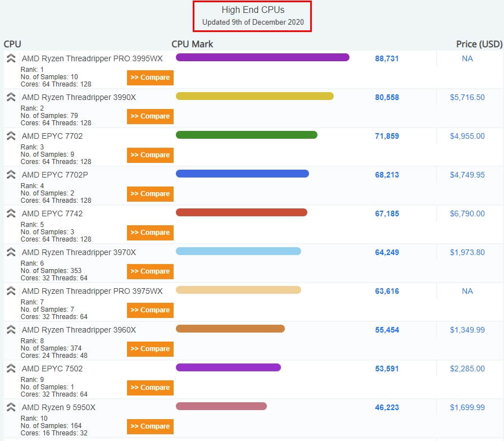This screenshot has height=441, width=504.
Task: Compare the Threadripper 3970X
Action: (150, 271)
